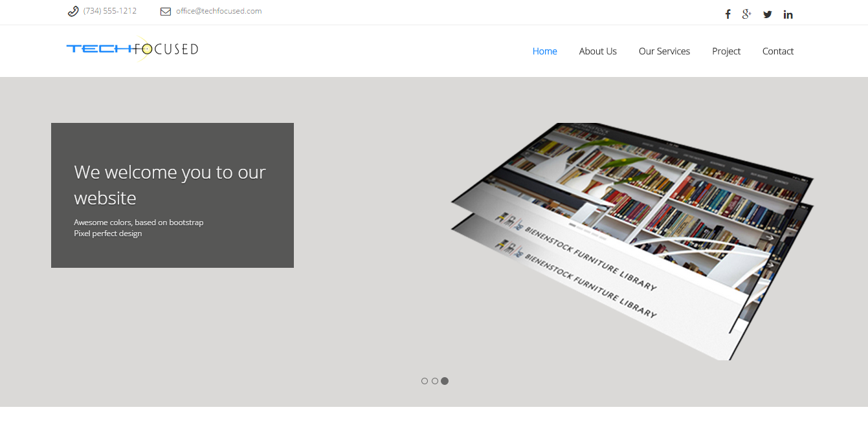868x425 pixels.
Task: Click the envelope email icon
Action: point(166,11)
